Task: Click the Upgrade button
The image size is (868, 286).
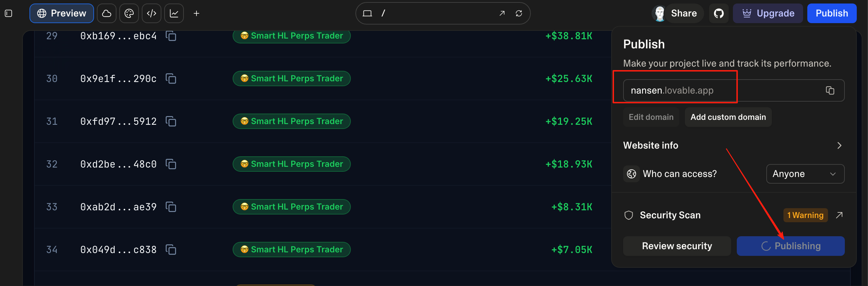Action: [768, 13]
